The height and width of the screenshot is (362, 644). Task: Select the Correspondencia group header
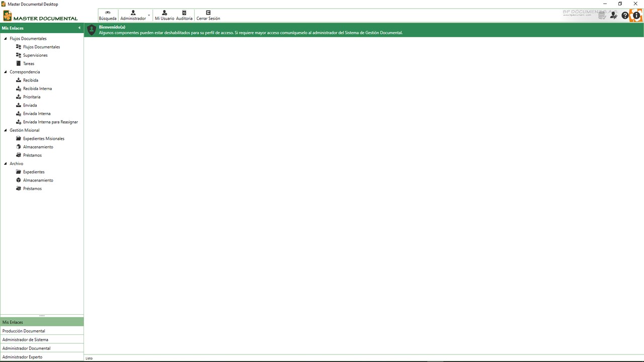tap(25, 72)
